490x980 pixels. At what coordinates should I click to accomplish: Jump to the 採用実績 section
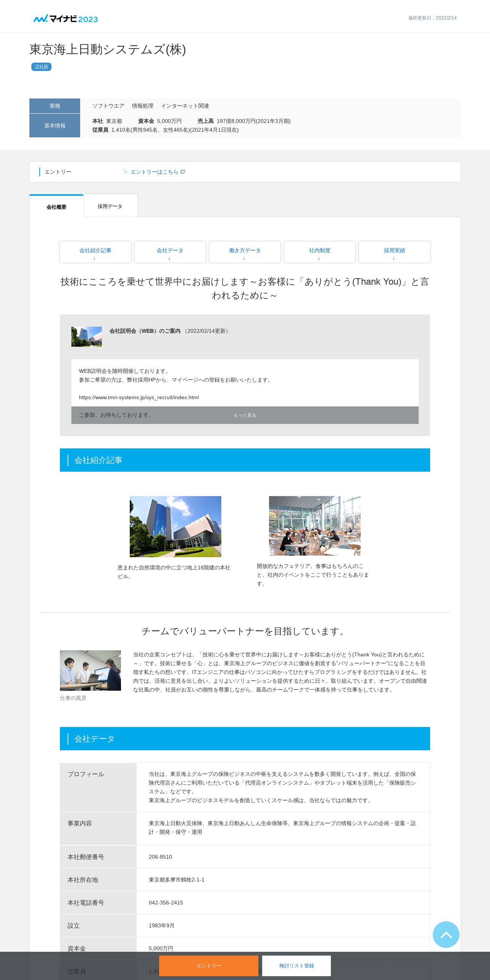[395, 252]
